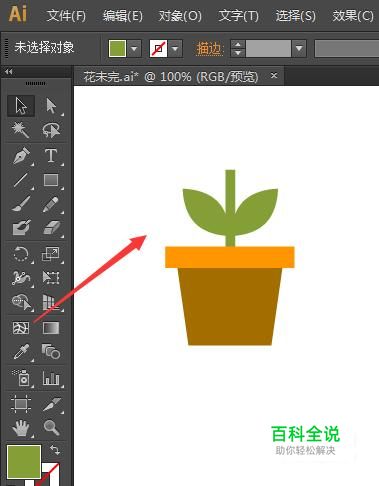Click the 描边 stroke panel link
379x486 pixels.
[209, 49]
